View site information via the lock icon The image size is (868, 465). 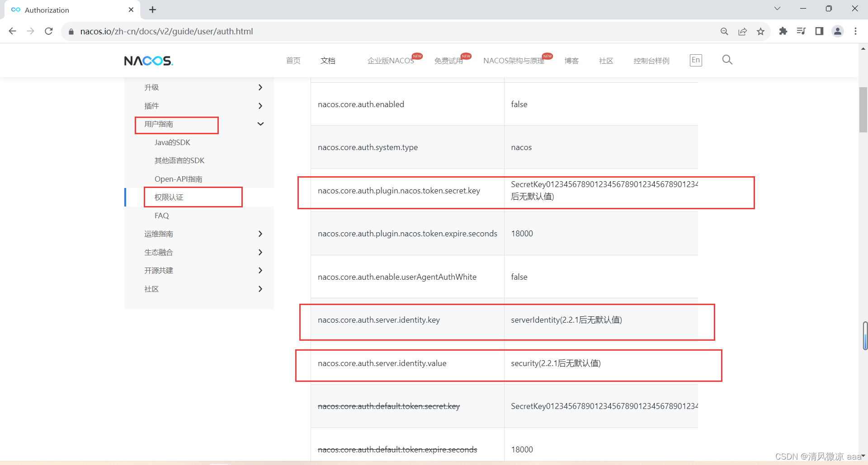(71, 32)
